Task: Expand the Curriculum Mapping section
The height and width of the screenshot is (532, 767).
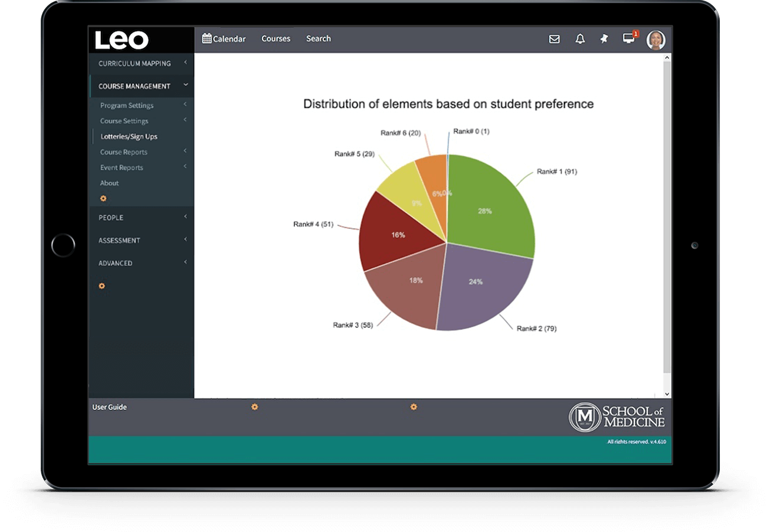Action: click(135, 63)
